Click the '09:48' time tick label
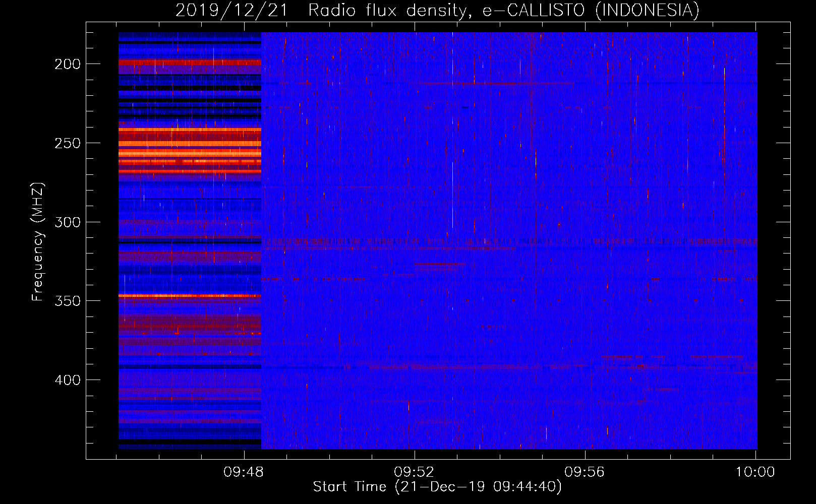The width and height of the screenshot is (816, 504). tap(244, 472)
